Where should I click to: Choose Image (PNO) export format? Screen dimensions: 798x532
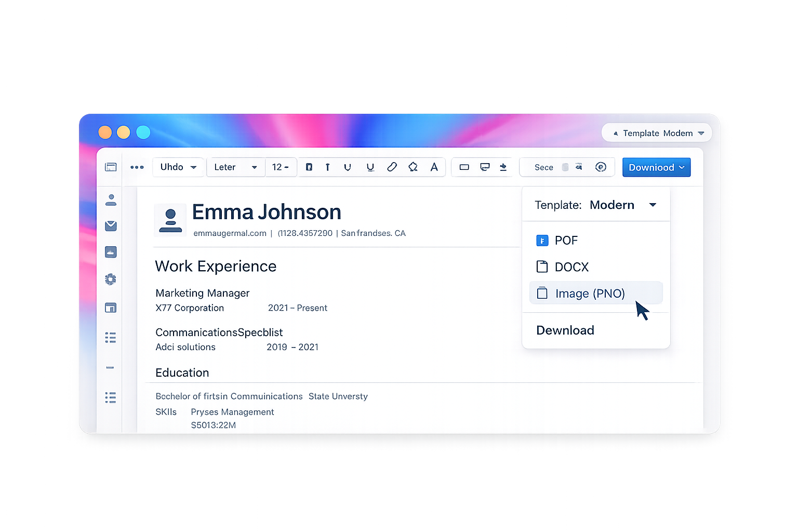click(590, 293)
